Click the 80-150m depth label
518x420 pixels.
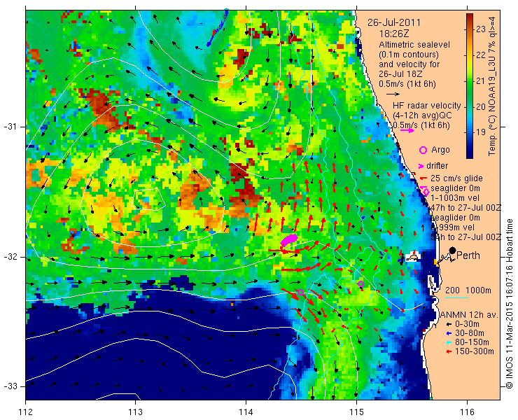(472, 342)
